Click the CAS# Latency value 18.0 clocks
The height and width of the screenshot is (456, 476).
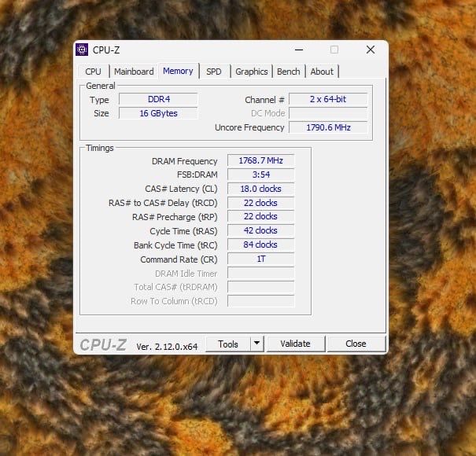pos(260,189)
